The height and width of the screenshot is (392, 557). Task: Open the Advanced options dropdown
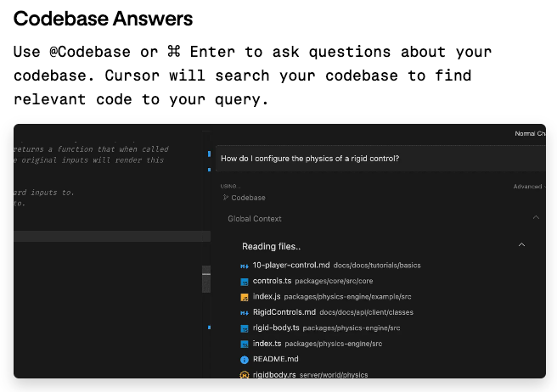coord(528,187)
